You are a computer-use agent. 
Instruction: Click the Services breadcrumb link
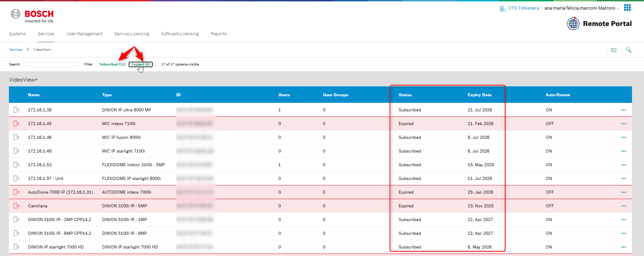pos(16,50)
